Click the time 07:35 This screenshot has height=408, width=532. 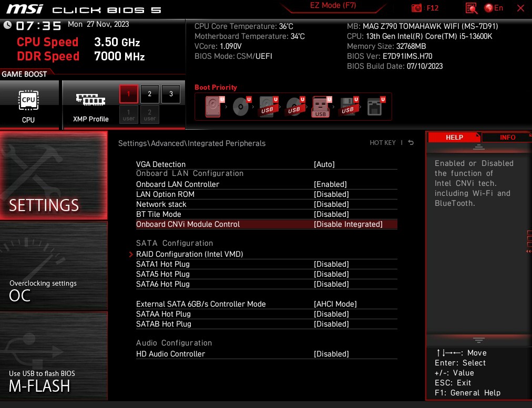tap(39, 26)
